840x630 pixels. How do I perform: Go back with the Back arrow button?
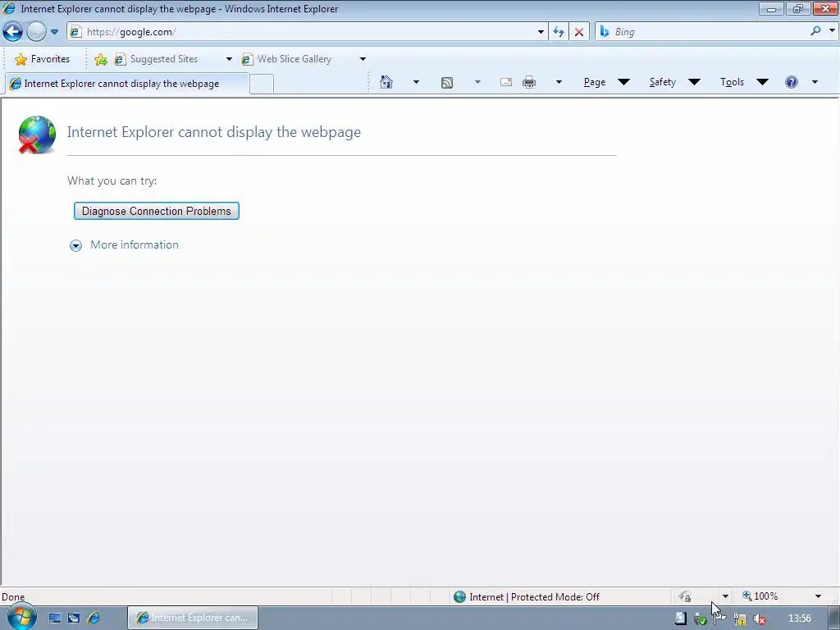click(x=13, y=32)
